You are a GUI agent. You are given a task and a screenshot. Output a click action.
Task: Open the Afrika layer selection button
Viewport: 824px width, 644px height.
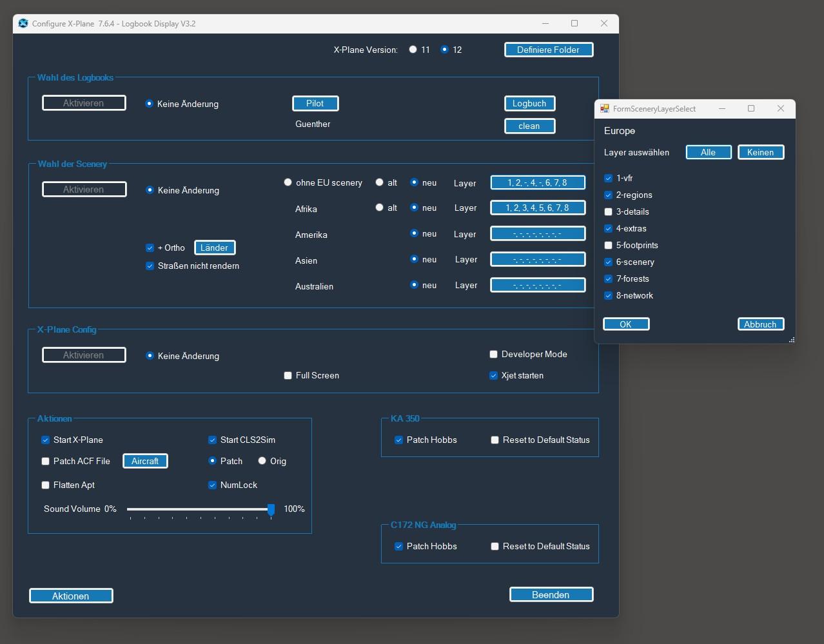pos(537,208)
